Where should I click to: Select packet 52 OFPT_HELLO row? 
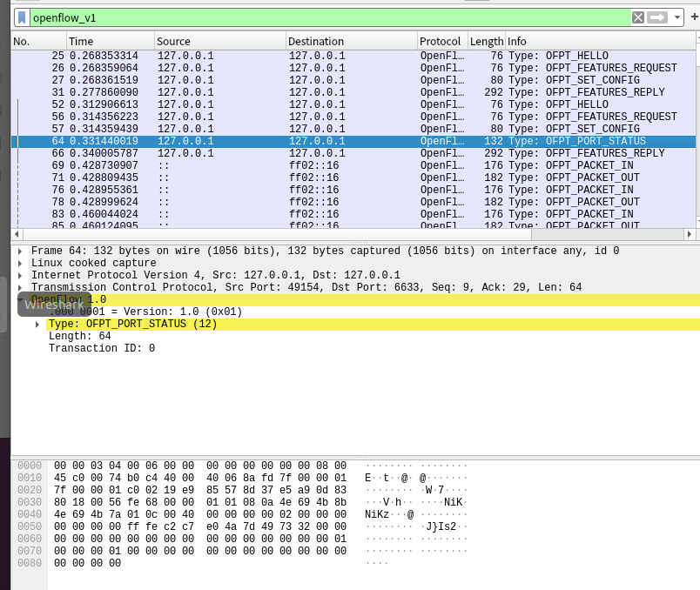pos(353,104)
